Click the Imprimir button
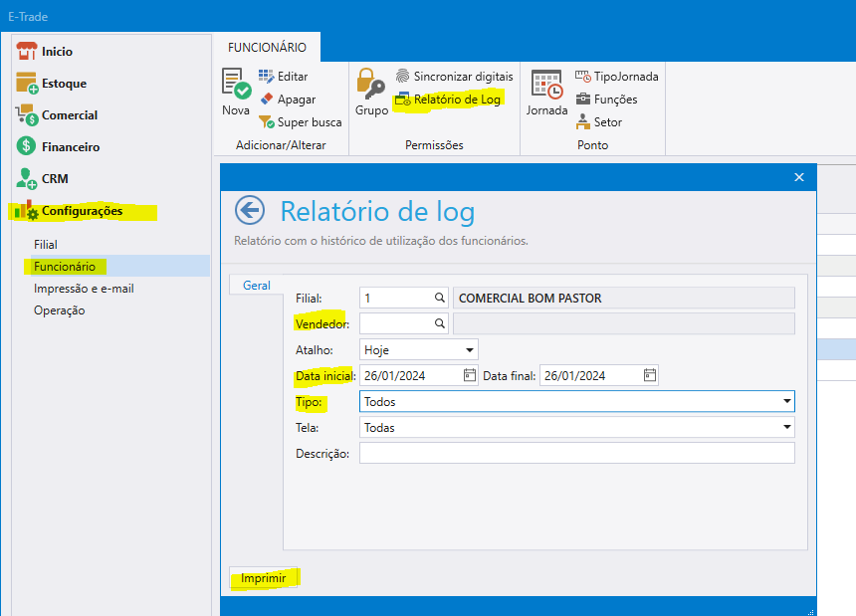 264,578
